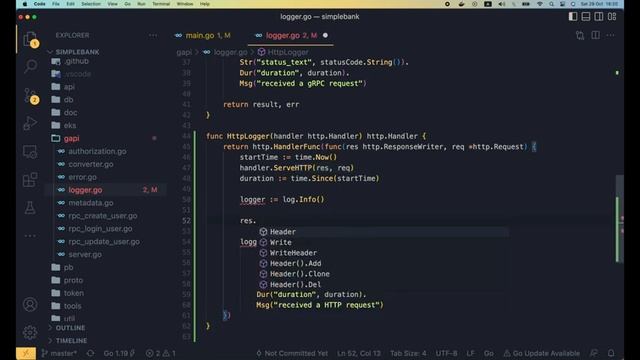640x360 pixels.
Task: Click the unsaved dot on logger.go tab
Action: [x=325, y=36]
